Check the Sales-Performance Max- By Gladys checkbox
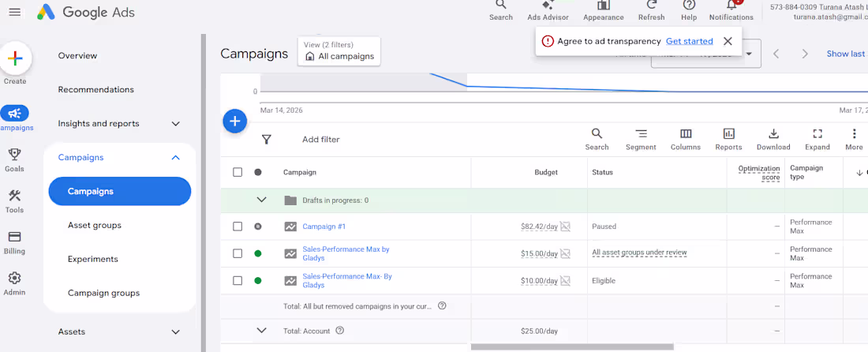The width and height of the screenshot is (868, 352). coord(238,281)
